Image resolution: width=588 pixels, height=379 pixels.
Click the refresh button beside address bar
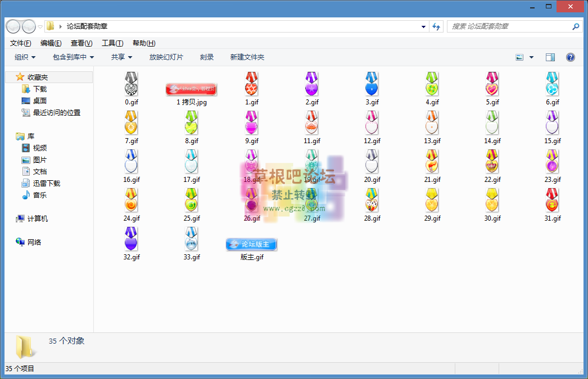437,26
